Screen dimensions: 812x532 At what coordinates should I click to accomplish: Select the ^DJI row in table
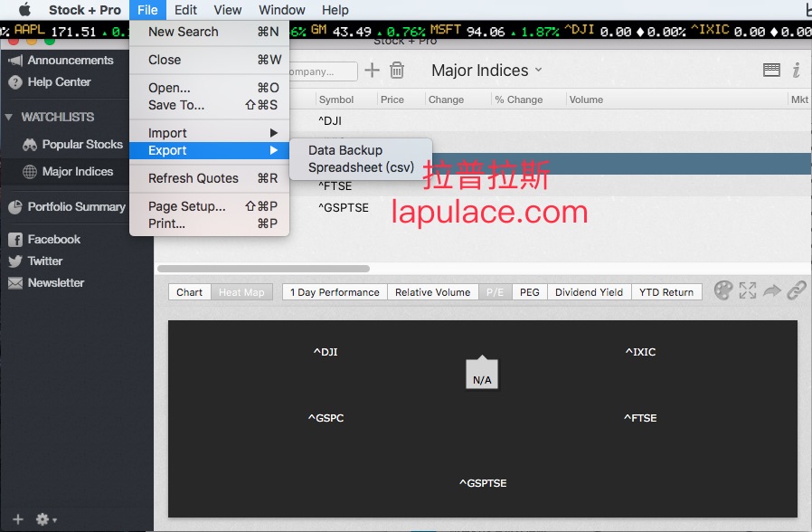[550, 120]
